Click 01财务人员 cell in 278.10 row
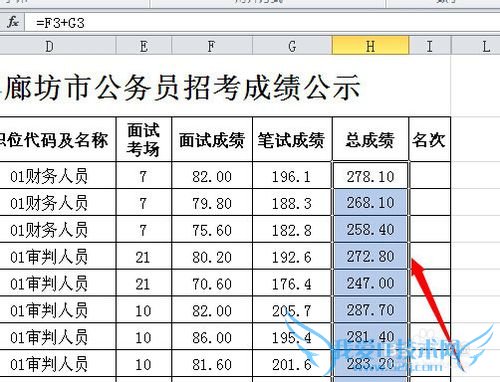 (x=58, y=176)
